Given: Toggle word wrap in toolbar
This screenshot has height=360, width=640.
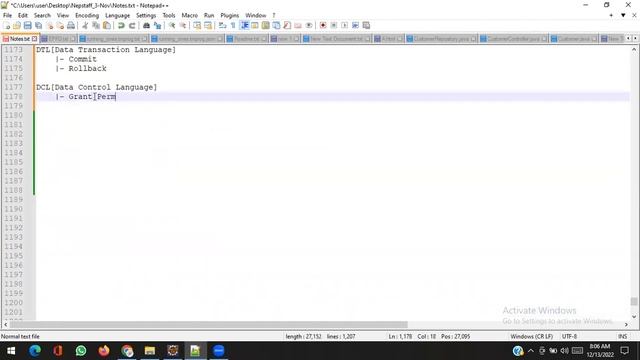Looking at the screenshot, I should pyautogui.click(x=222, y=26).
